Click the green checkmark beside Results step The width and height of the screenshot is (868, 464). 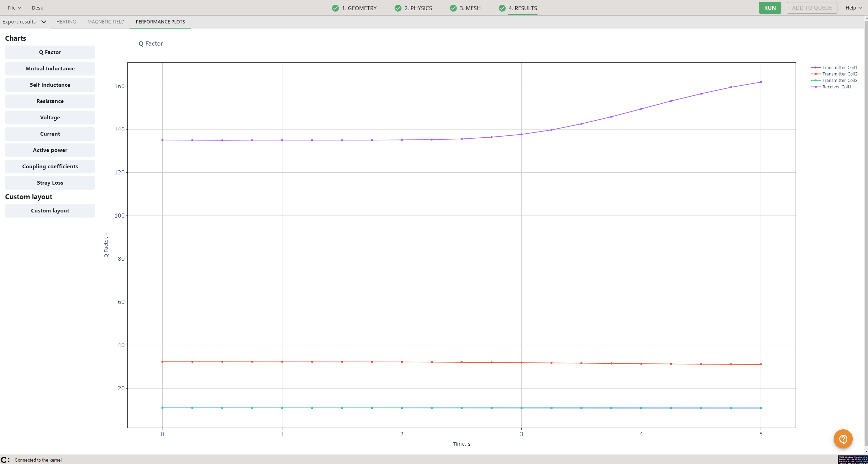click(x=502, y=8)
